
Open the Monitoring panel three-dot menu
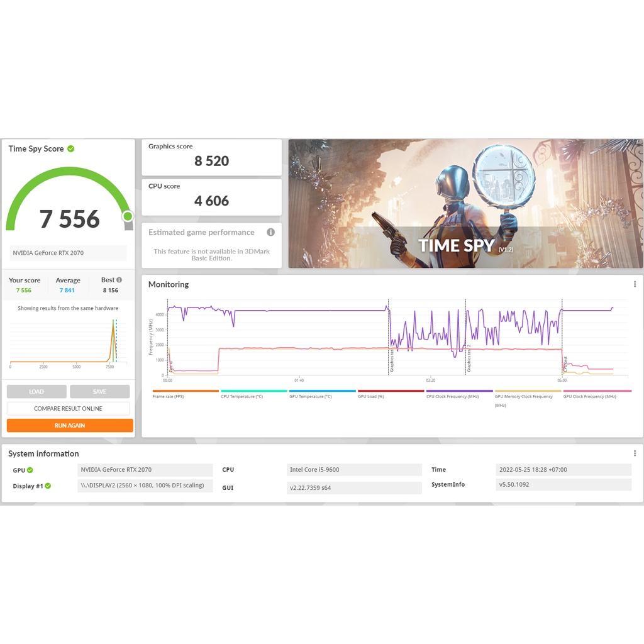[635, 284]
